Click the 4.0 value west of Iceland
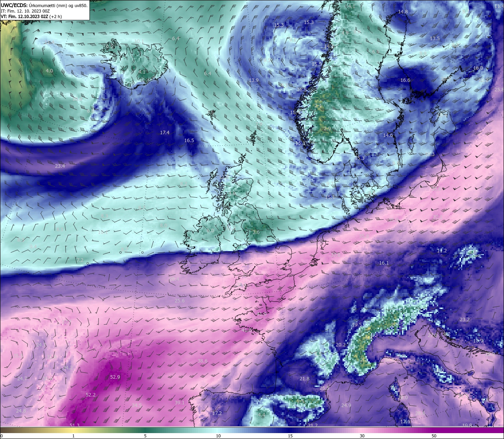Viewport: 504px width, 439px height. [49, 71]
